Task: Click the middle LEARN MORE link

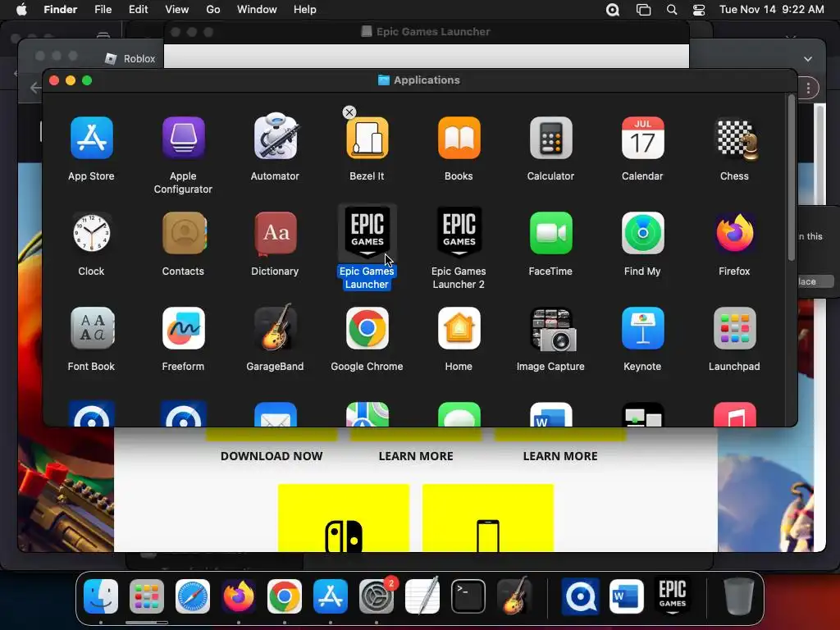Action: click(416, 456)
